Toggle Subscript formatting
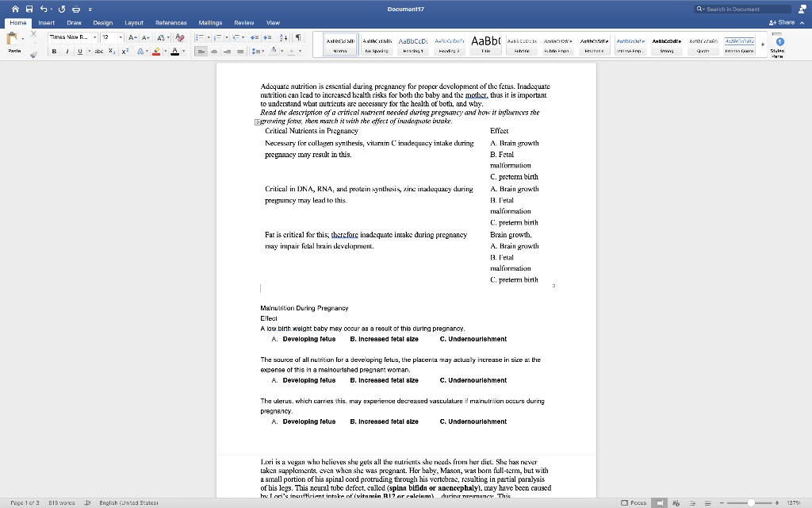812x508 pixels. 112,52
